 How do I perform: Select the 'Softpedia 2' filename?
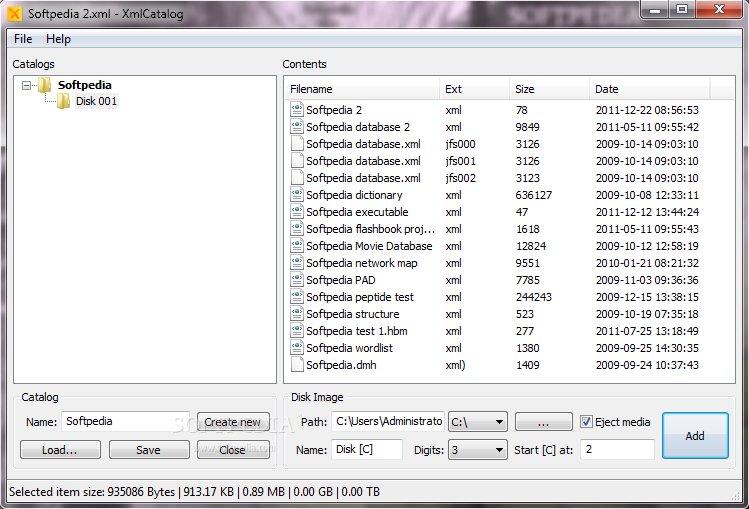coord(334,110)
